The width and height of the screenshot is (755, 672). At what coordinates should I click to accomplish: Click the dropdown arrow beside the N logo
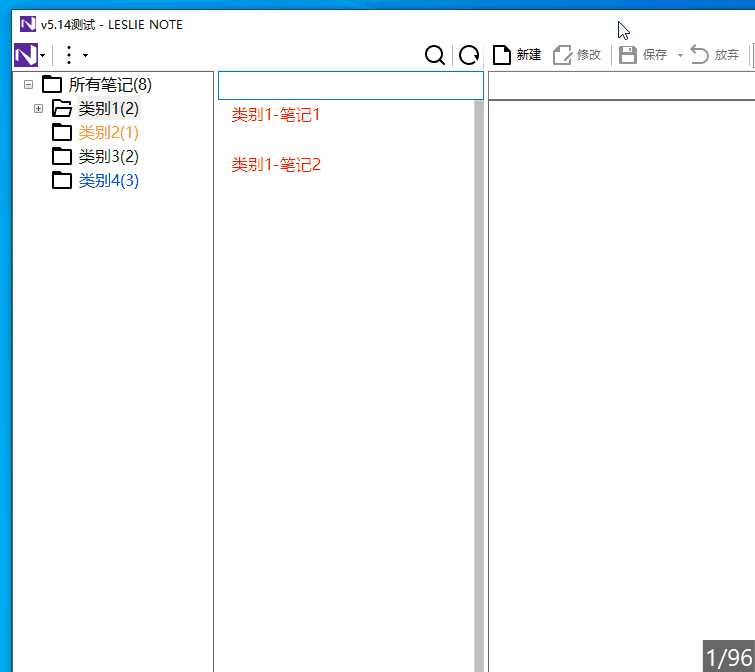coord(43,55)
